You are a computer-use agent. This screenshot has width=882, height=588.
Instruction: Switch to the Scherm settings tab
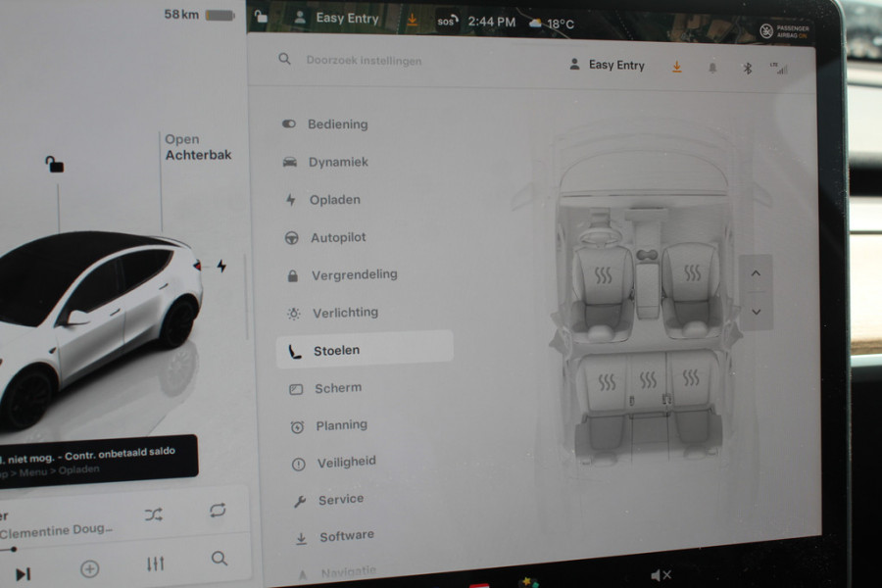[x=338, y=387]
